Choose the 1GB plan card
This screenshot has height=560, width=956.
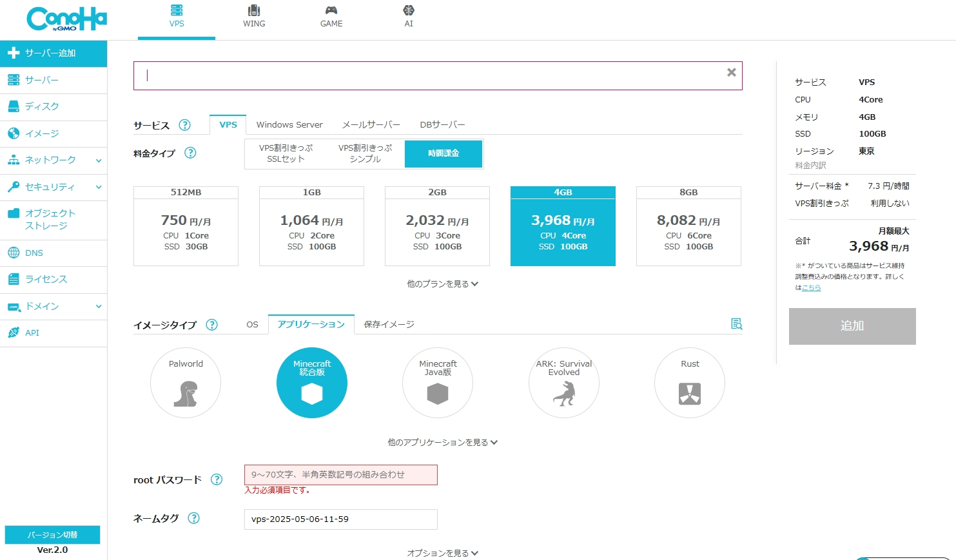click(311, 226)
